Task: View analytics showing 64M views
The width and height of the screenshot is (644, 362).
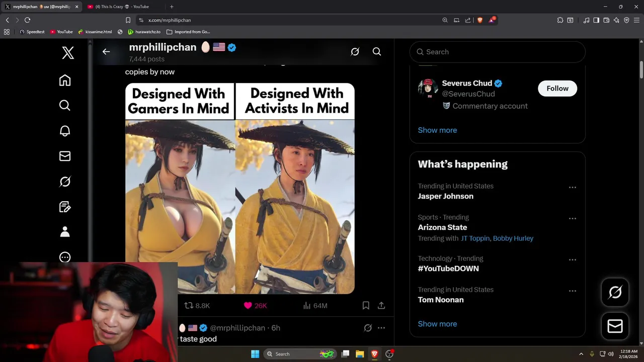Action: coord(315,305)
